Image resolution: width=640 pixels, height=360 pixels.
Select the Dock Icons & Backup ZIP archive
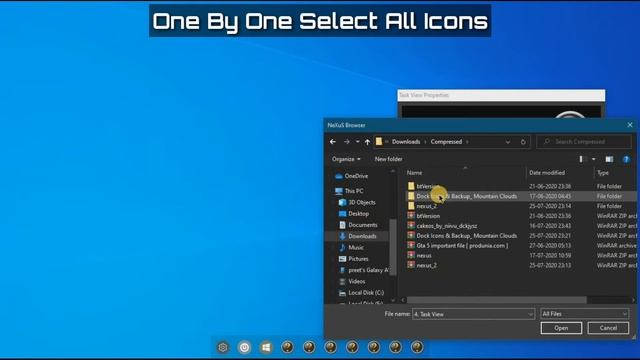467,236
